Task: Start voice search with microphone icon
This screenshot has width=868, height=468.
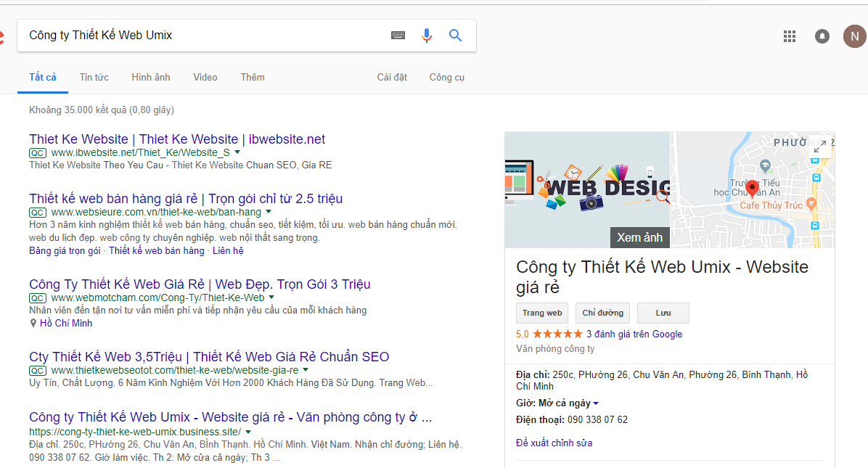Action: coord(426,36)
